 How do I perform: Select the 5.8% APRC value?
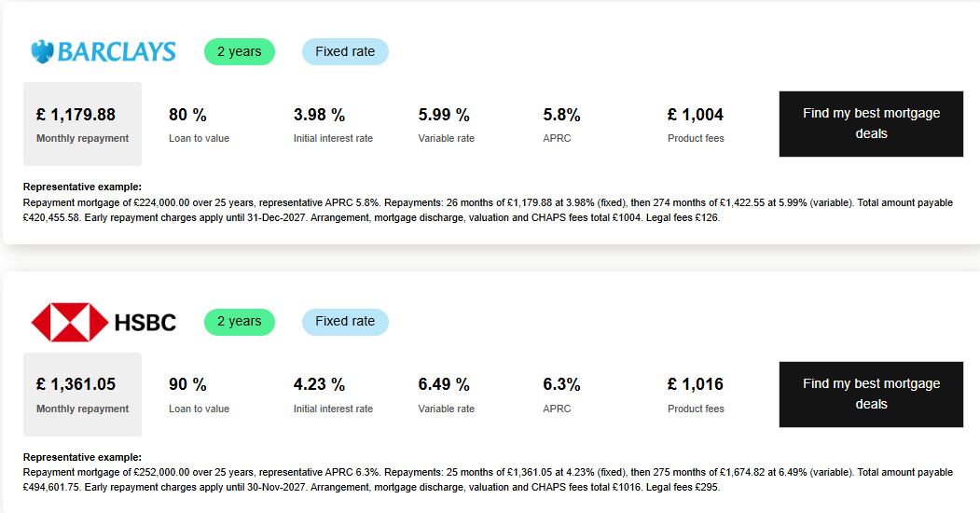561,116
